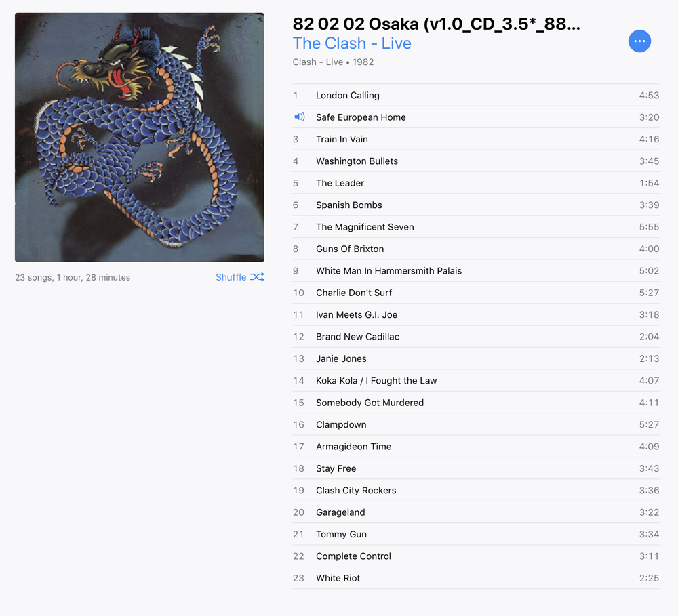Image resolution: width=678 pixels, height=616 pixels.
Task: Click the dragon album artwork
Action: pos(140,137)
